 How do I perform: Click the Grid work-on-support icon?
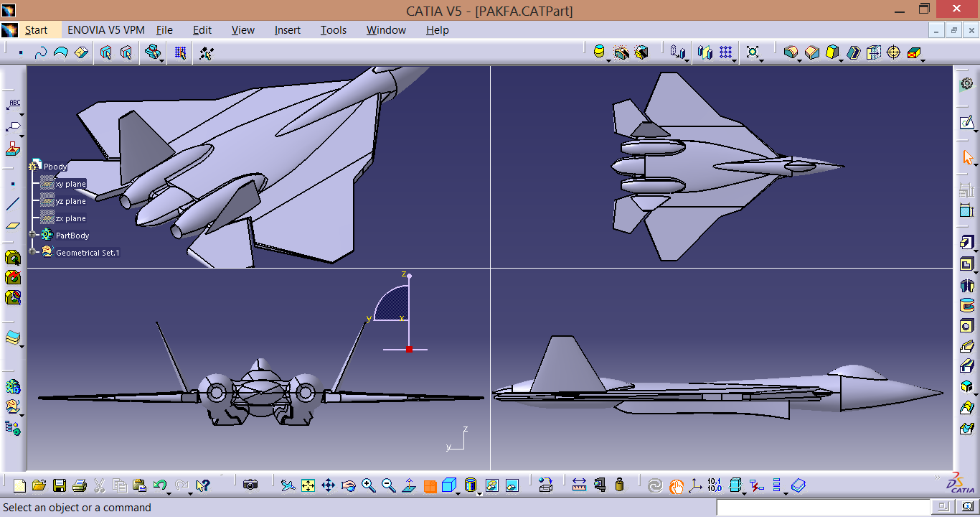click(x=181, y=52)
